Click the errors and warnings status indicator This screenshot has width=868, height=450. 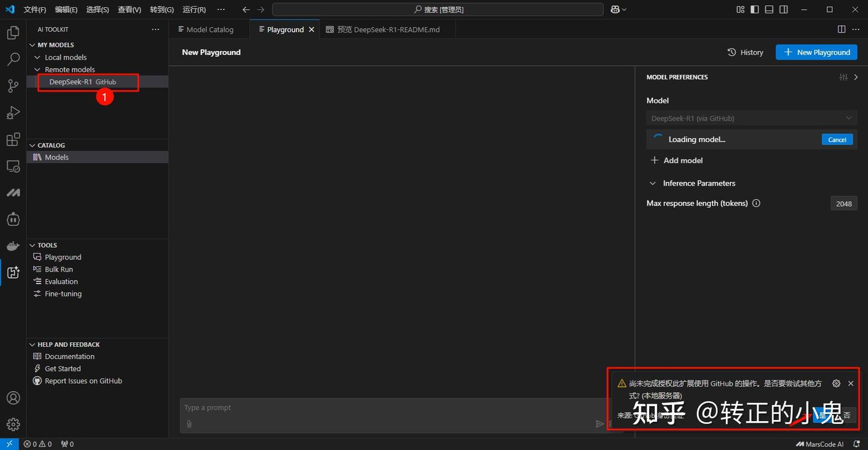pyautogui.click(x=37, y=444)
